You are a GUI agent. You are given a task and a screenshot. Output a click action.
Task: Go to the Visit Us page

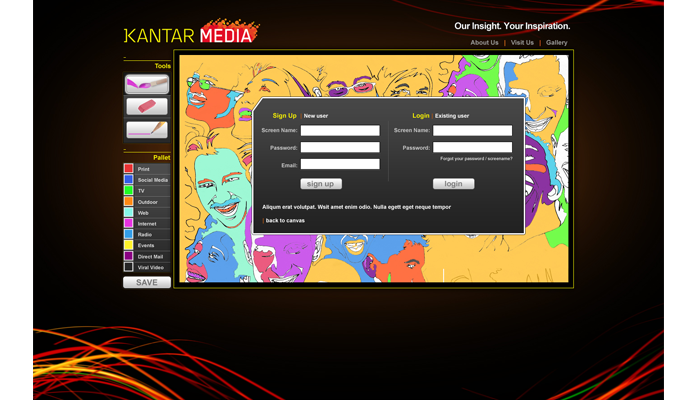tap(522, 43)
